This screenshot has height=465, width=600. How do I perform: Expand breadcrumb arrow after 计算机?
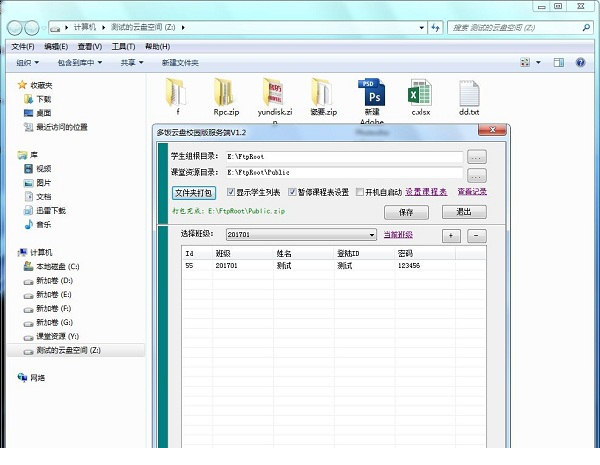(x=103, y=28)
